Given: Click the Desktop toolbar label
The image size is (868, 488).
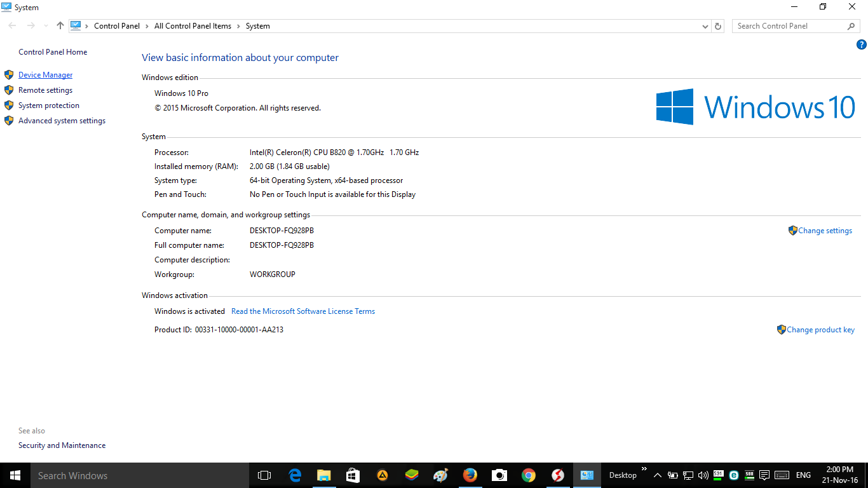Looking at the screenshot, I should pyautogui.click(x=623, y=475).
